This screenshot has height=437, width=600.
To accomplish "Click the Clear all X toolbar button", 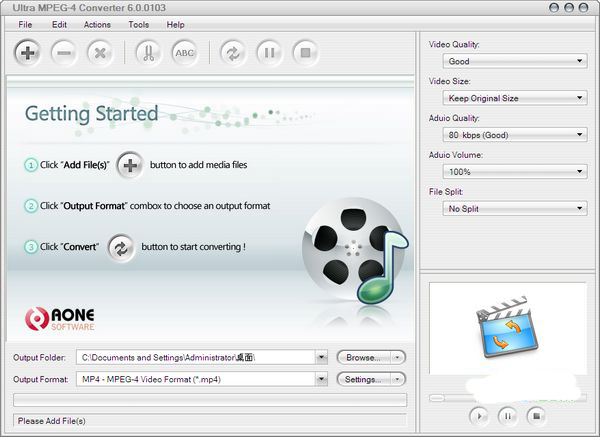I will [x=100, y=52].
